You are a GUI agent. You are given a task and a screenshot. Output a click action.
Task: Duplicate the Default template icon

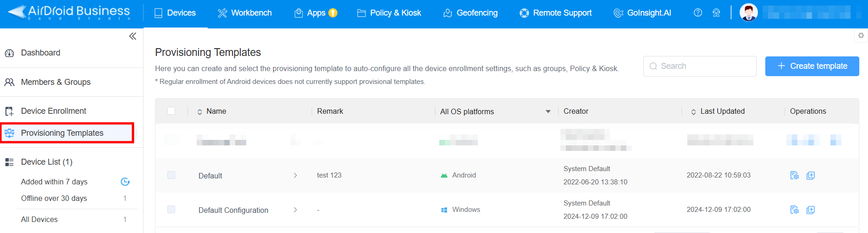(811, 176)
